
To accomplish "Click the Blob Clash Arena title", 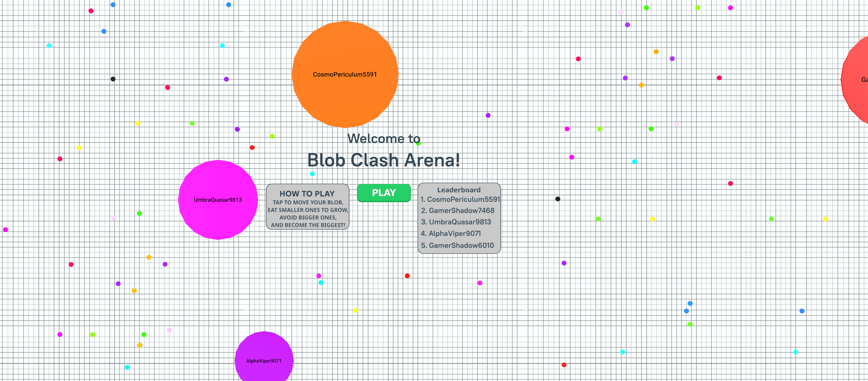I will 384,160.
